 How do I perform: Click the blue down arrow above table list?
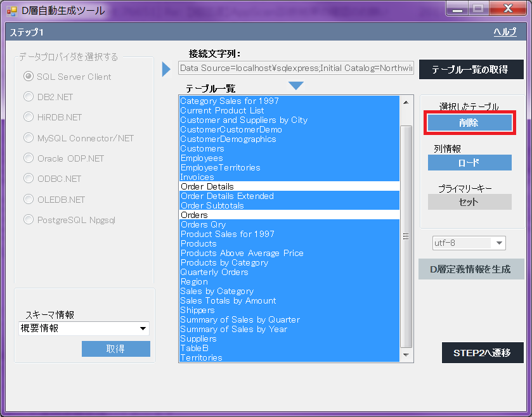(295, 86)
